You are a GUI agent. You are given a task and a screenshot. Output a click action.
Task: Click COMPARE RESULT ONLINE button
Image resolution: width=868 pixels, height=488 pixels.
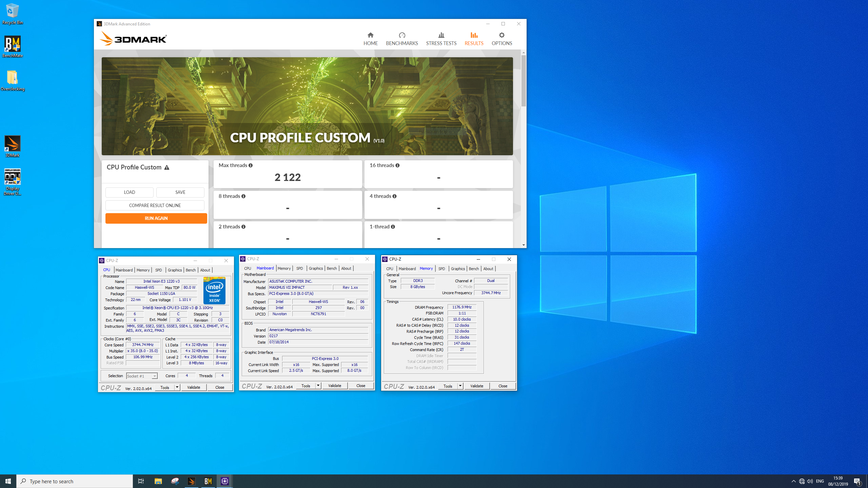155,205
